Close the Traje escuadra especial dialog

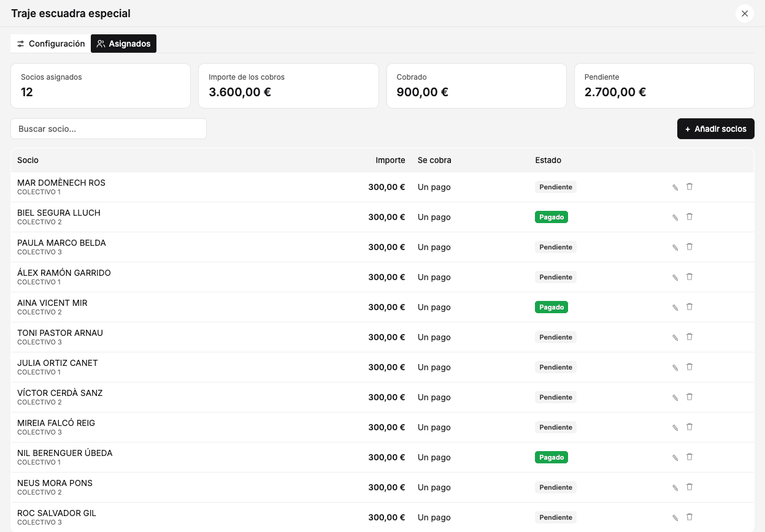745,13
